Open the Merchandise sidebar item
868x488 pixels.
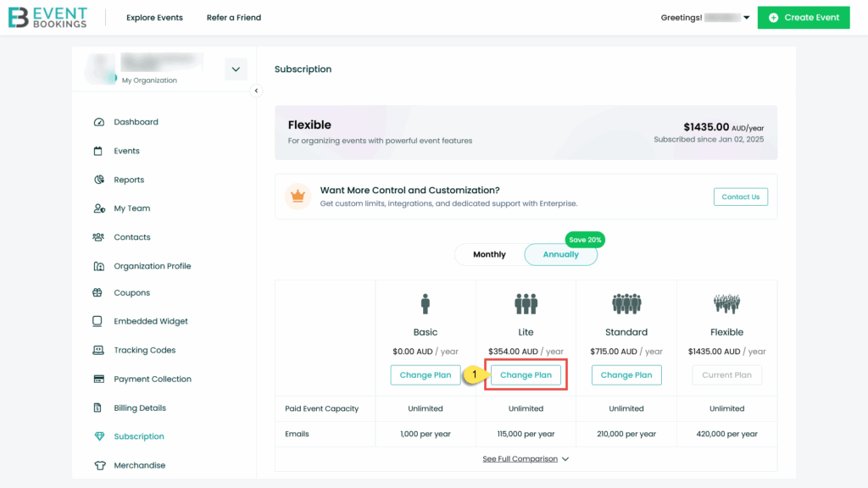(140, 465)
